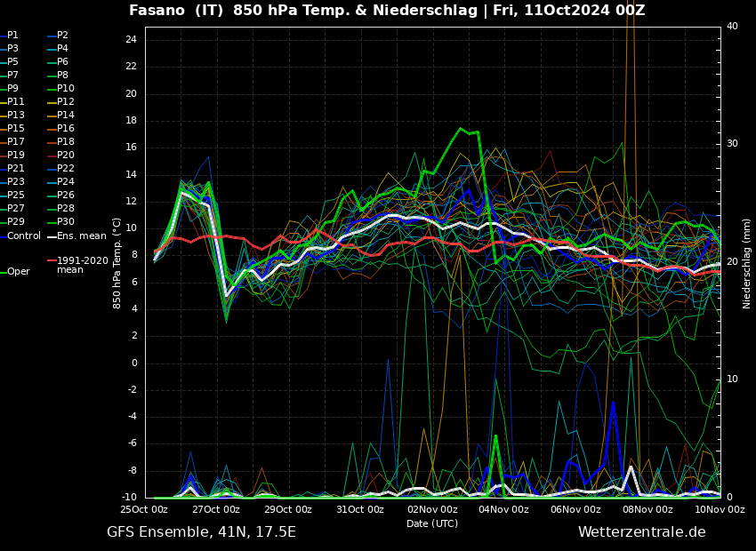Toggle the P10 ensemble member legend item
Image resolution: width=756 pixels, height=551 pixels.
tap(66, 89)
